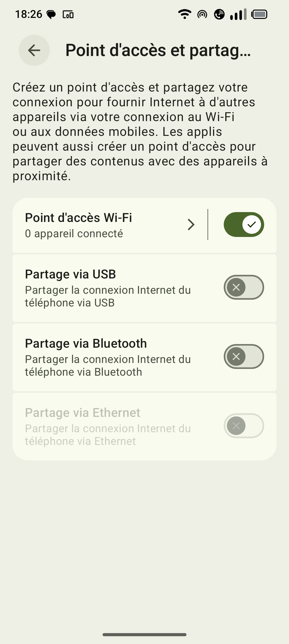Click the mobile signal strength icon
Screen dimensions: 289x644
[238, 15]
